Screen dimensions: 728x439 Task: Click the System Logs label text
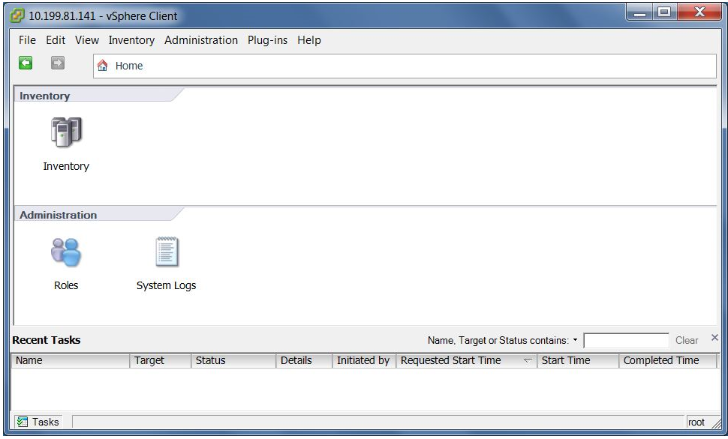tap(166, 285)
